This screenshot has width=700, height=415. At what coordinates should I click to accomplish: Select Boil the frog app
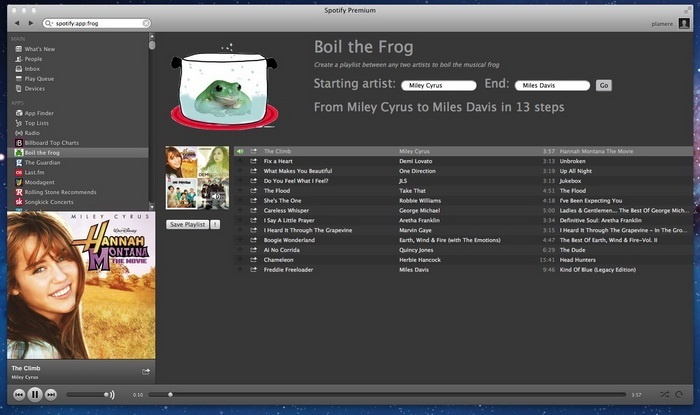[78, 153]
